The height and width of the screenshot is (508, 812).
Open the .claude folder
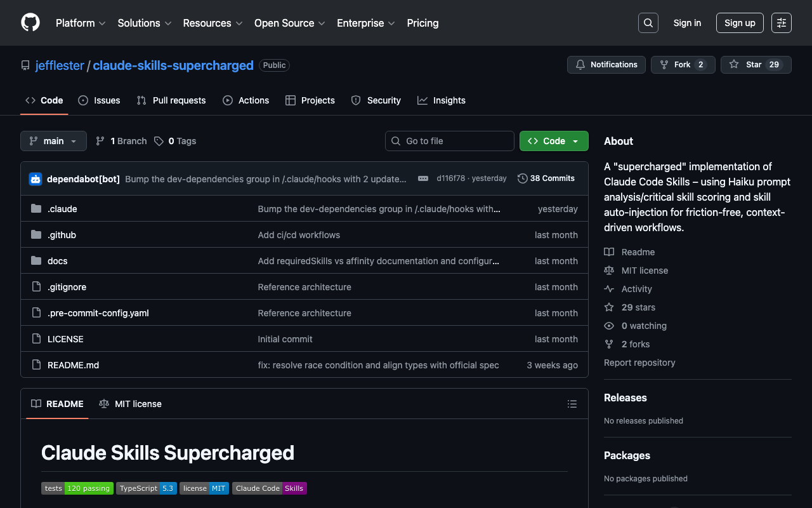coord(62,209)
